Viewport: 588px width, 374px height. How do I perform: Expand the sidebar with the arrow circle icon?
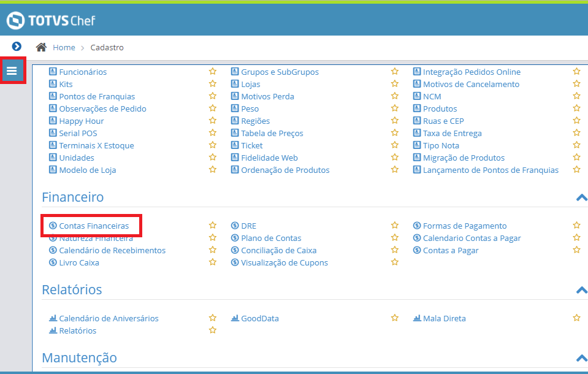point(17,46)
